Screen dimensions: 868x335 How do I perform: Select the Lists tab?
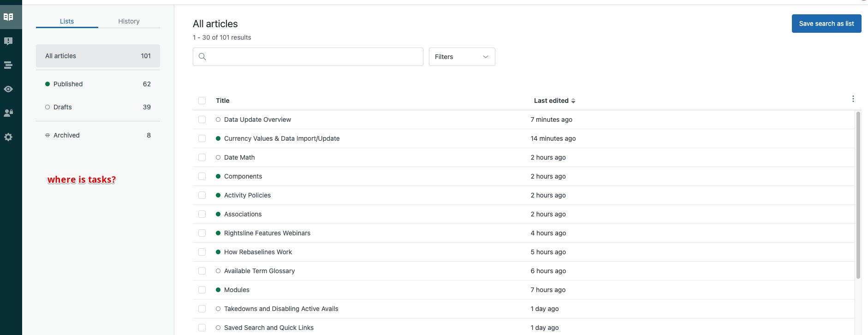click(67, 21)
